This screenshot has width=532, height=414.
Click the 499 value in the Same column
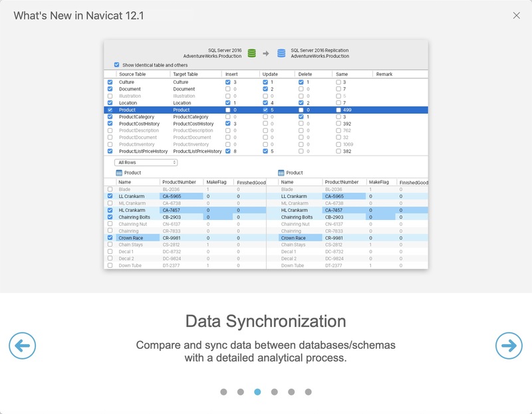(x=347, y=110)
